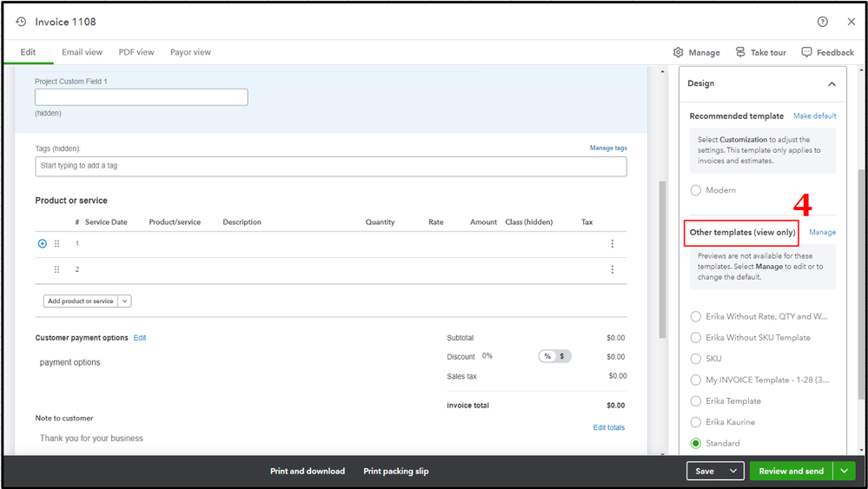The width and height of the screenshot is (868, 489).
Task: Select the Erika Template radio button
Action: pos(696,401)
